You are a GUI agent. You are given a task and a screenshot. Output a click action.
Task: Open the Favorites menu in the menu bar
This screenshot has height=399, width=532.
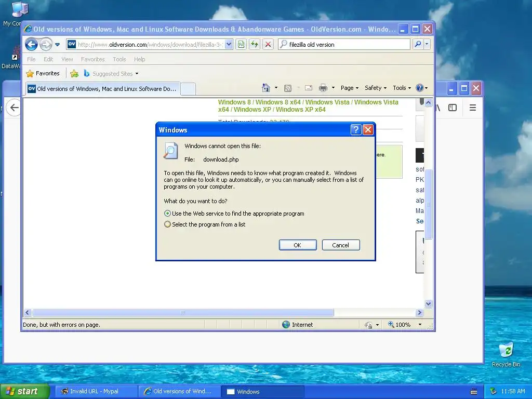click(92, 59)
